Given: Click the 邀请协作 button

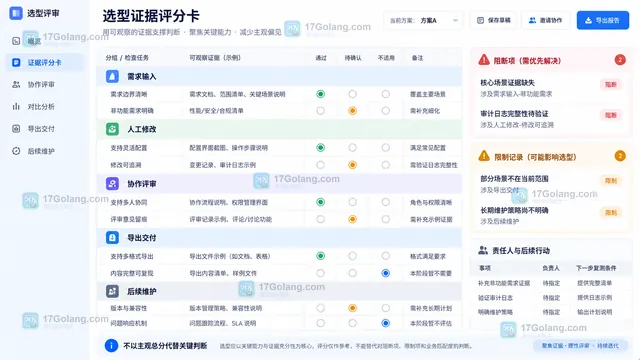Looking at the screenshot, I should 545,20.
